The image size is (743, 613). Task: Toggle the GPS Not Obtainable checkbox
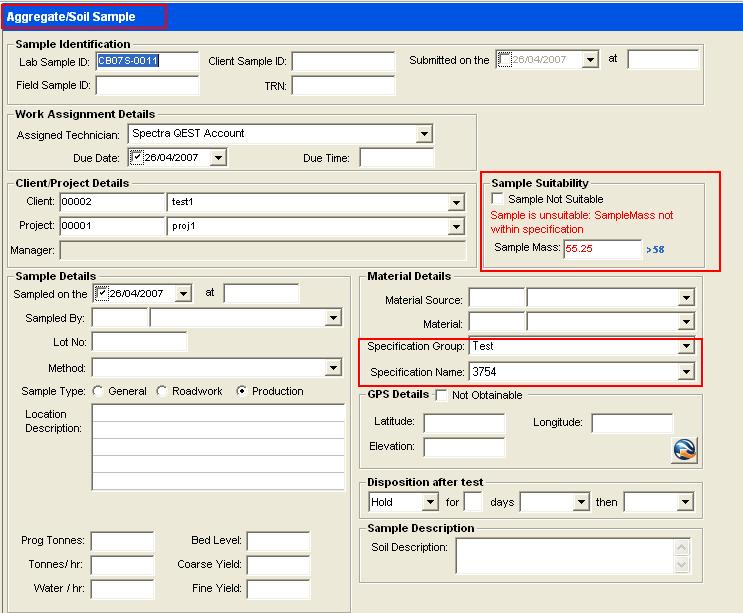[441, 395]
